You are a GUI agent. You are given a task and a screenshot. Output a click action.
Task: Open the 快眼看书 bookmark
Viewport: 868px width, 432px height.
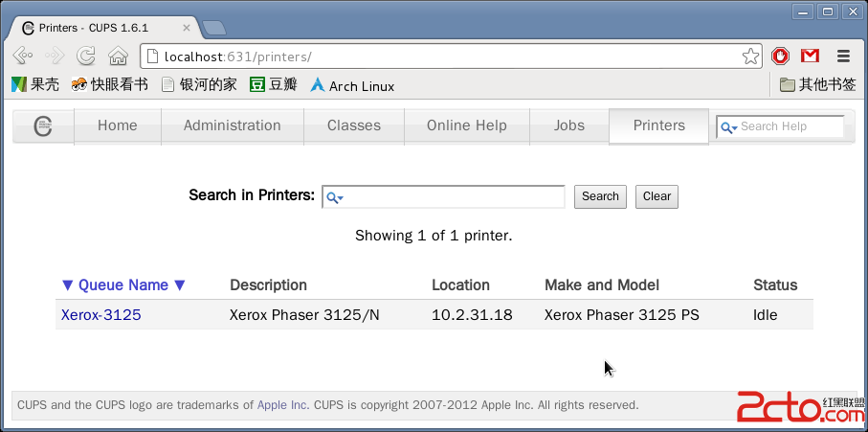110,84
